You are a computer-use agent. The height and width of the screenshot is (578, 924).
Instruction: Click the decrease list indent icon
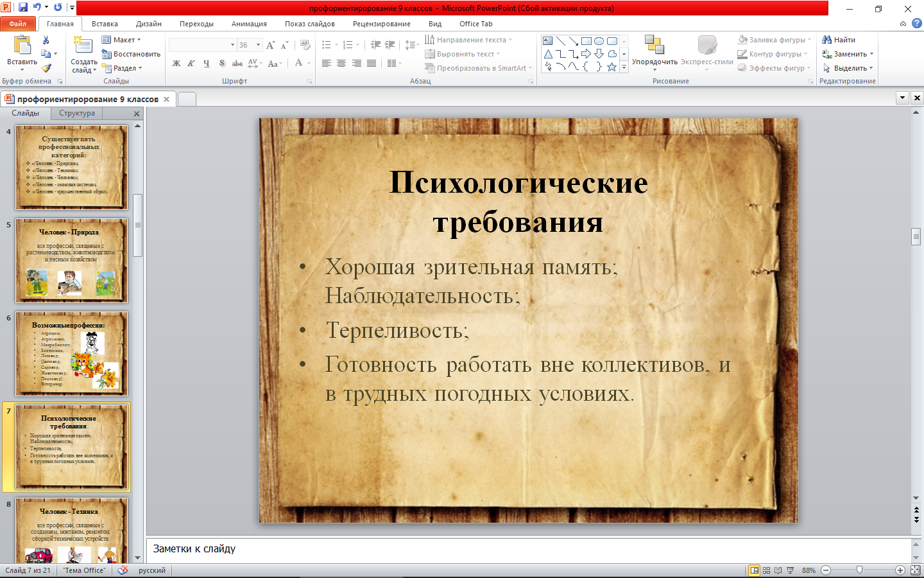375,45
